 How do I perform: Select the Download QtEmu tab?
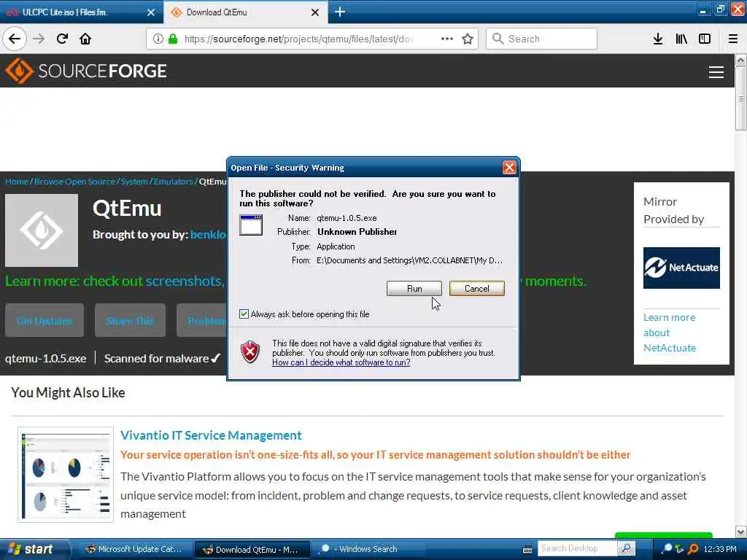click(245, 12)
